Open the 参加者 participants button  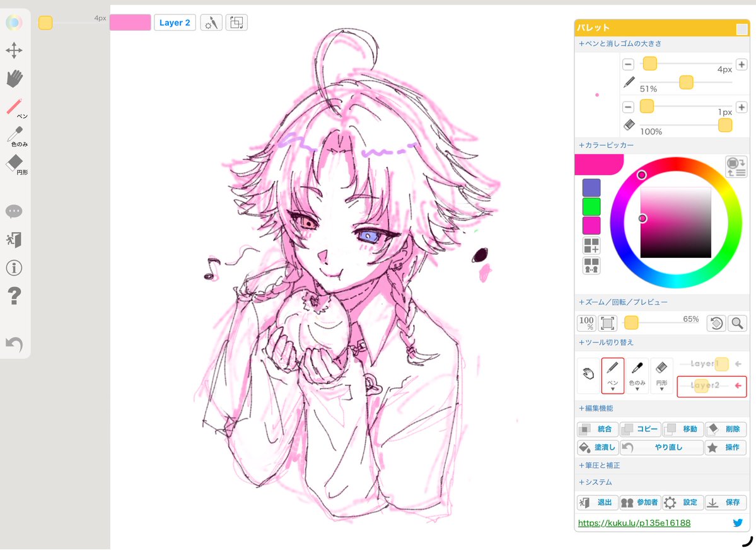pos(640,502)
